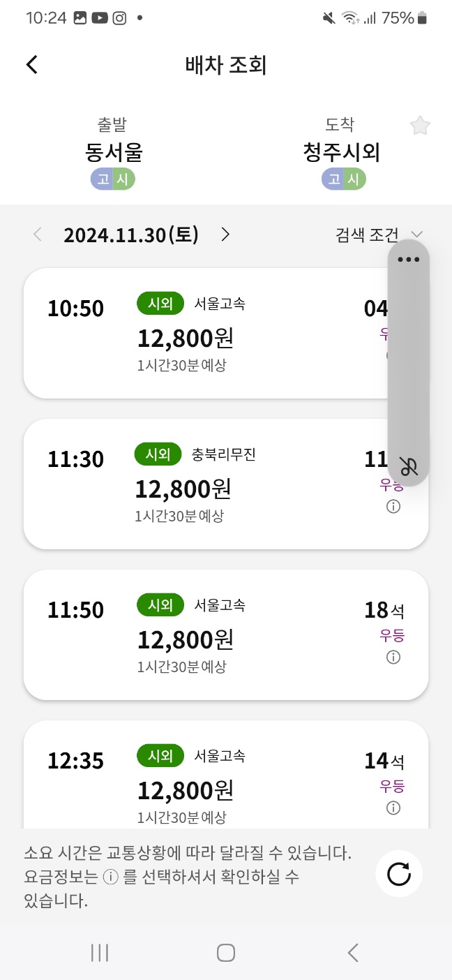
Task: Go to the previous day with left chevron
Action: tap(36, 235)
